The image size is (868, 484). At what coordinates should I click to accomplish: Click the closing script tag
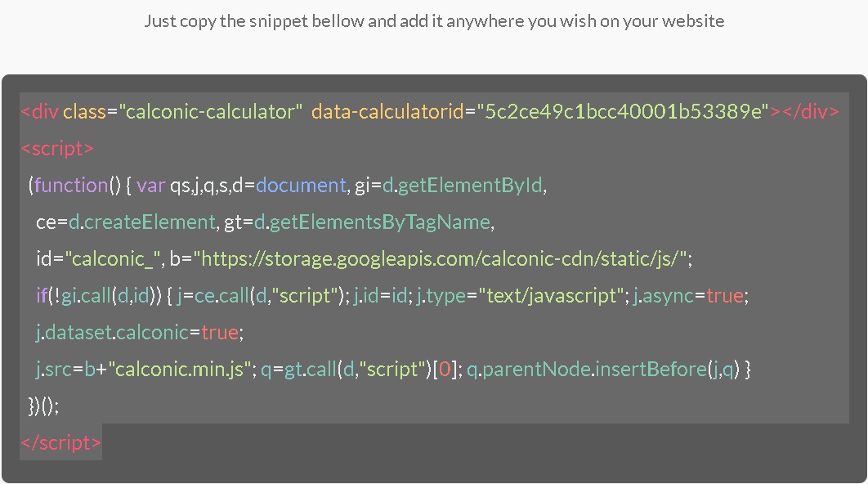click(x=61, y=443)
